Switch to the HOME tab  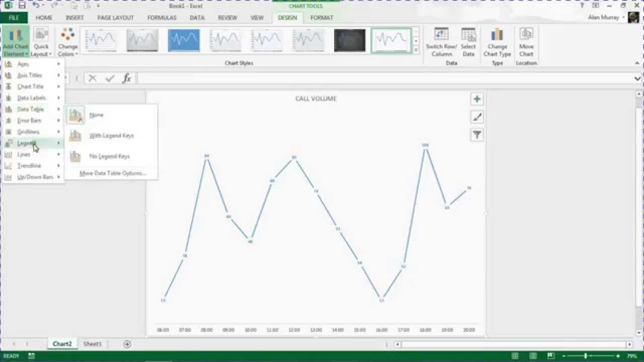44,18
